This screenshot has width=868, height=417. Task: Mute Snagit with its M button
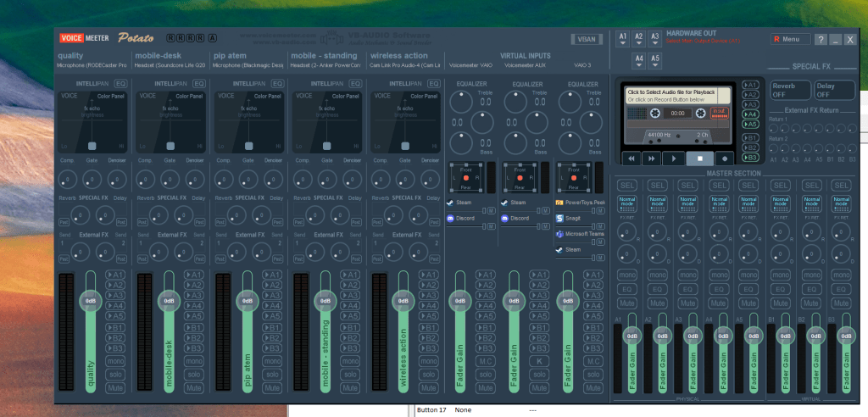pyautogui.click(x=601, y=226)
